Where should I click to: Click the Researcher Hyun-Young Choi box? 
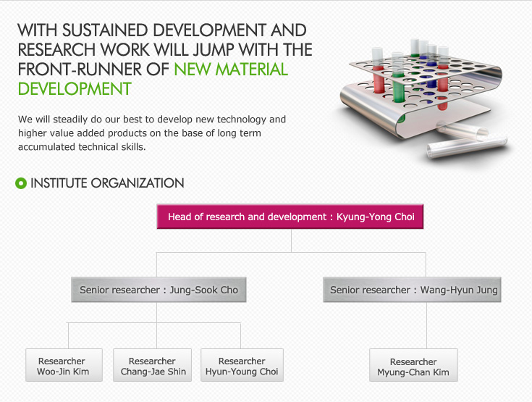click(242, 365)
